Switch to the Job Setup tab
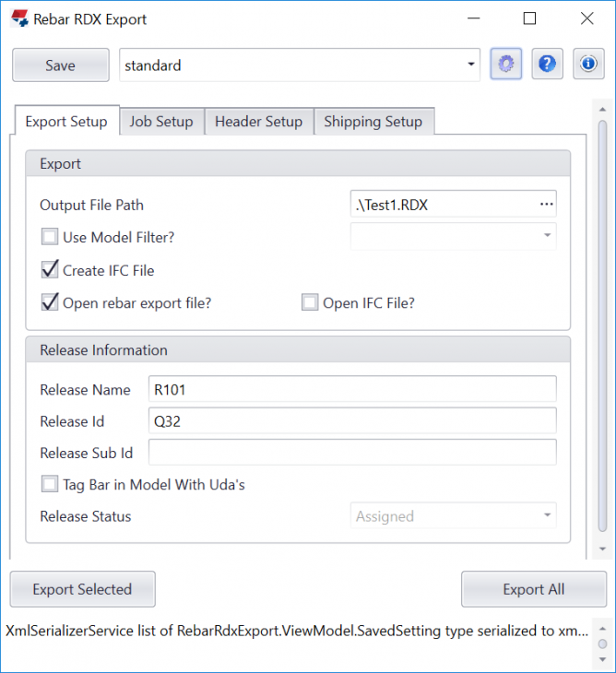This screenshot has height=673, width=616. coord(161,122)
